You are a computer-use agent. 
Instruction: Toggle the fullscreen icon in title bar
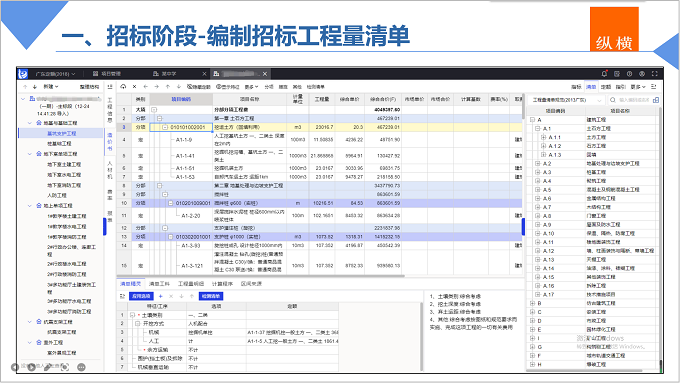[655, 74]
